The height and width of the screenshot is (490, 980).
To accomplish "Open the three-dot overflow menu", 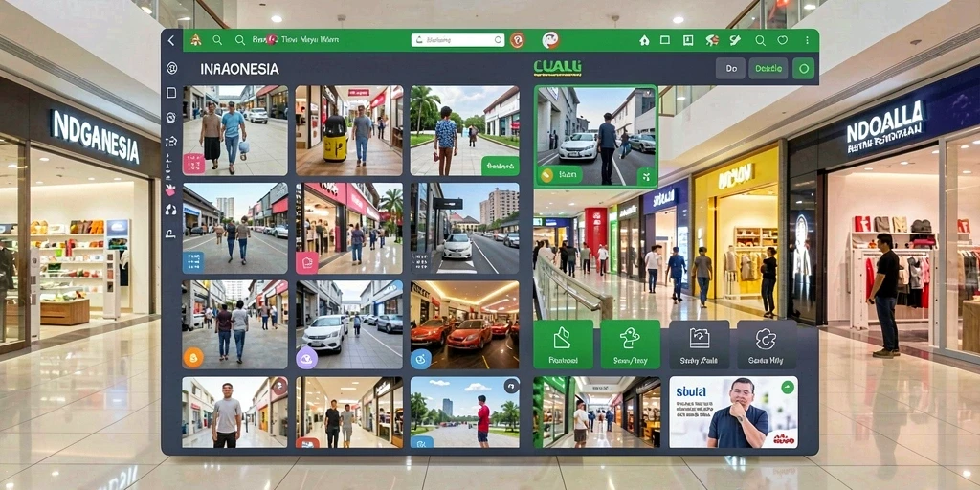I will [x=807, y=40].
